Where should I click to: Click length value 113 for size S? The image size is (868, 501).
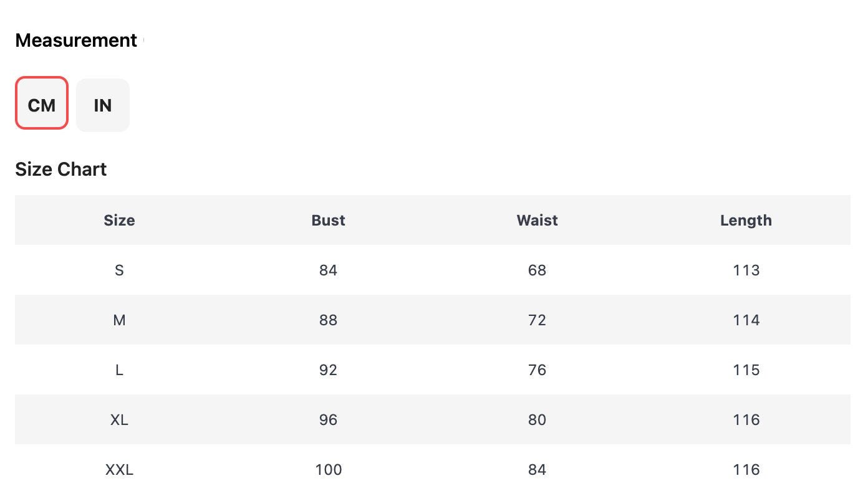tap(746, 270)
